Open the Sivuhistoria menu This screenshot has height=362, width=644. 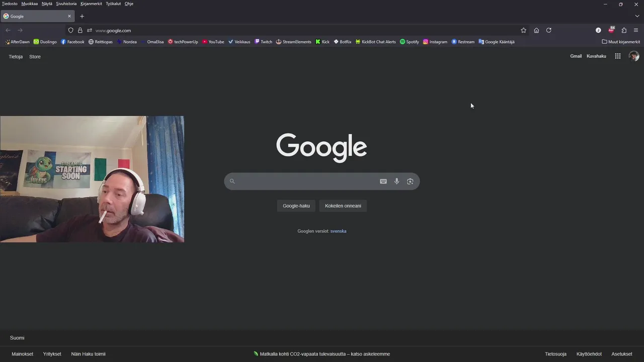66,4
